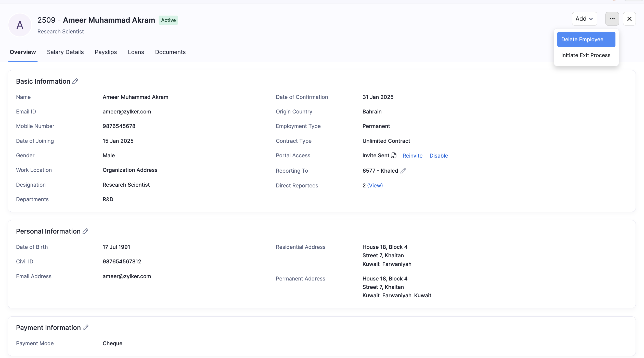Open the Documents tab
The height and width of the screenshot is (358, 644).
(x=170, y=52)
